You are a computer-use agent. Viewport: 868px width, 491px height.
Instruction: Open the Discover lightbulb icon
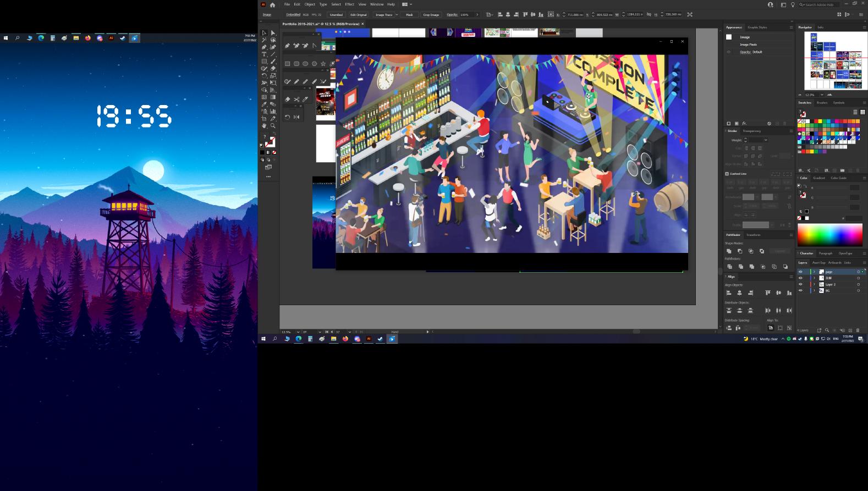(x=793, y=4)
